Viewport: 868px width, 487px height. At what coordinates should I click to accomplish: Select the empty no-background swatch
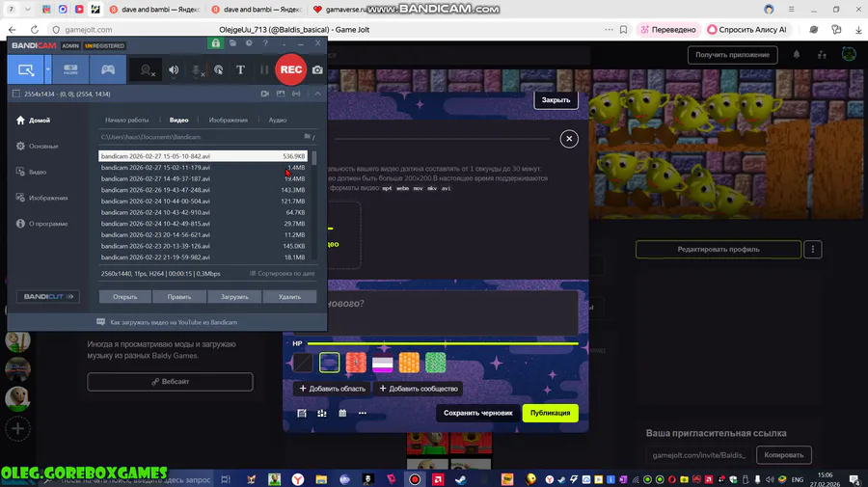tap(303, 363)
